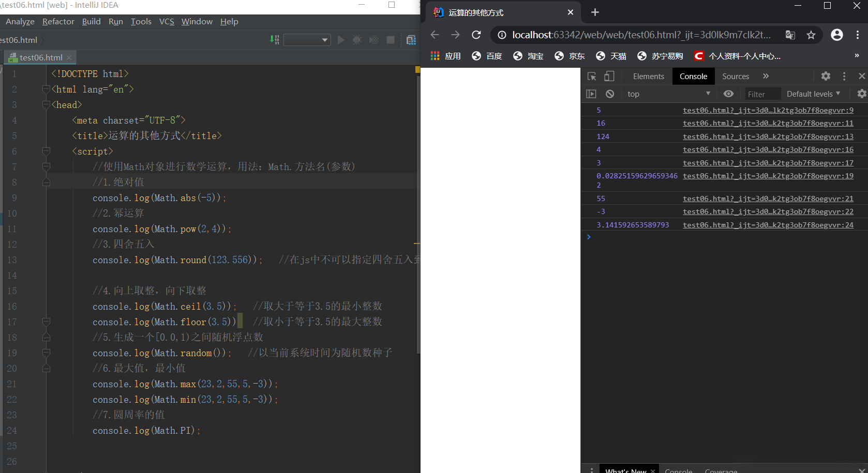Click the Project Structure icon in IntelliJ toolbar
868x473 pixels.
[x=411, y=40]
